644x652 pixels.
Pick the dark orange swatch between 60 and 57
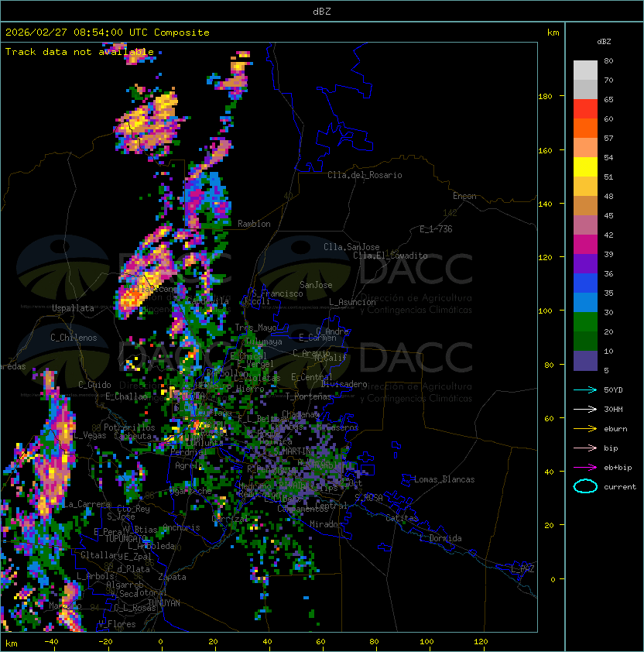(x=585, y=128)
